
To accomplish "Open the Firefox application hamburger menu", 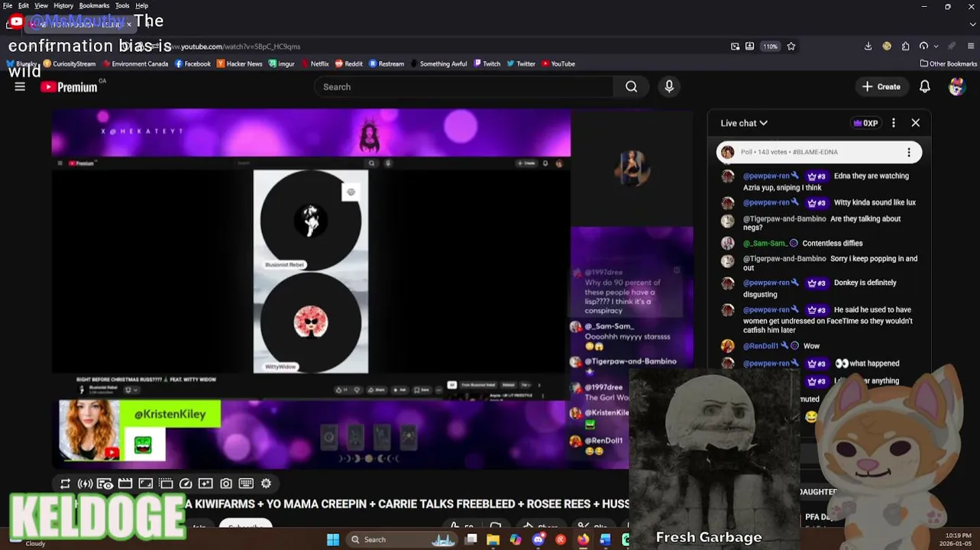I will (x=971, y=47).
